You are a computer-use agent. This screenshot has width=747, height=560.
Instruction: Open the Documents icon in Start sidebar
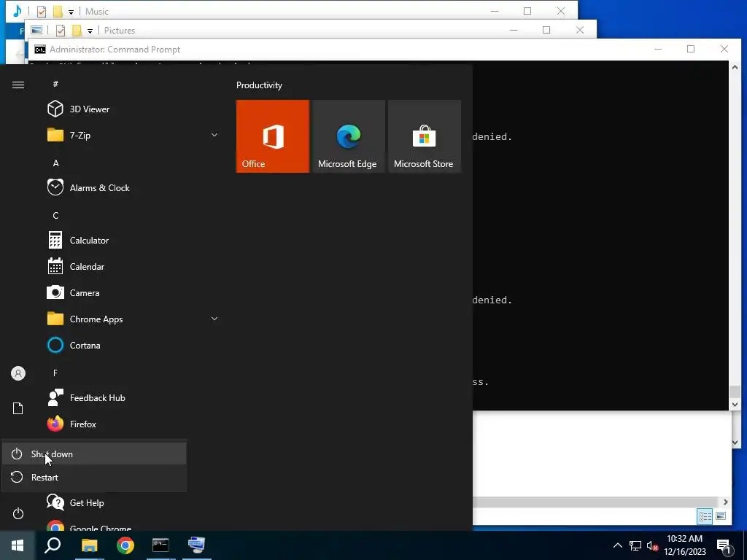18,408
